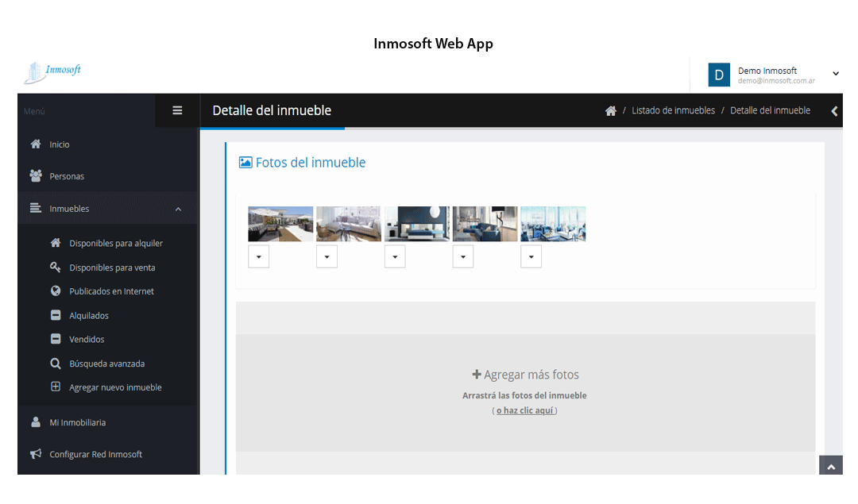Open dropdown under the blue sofa photo
This screenshot has width=858, height=504.
tap(463, 257)
